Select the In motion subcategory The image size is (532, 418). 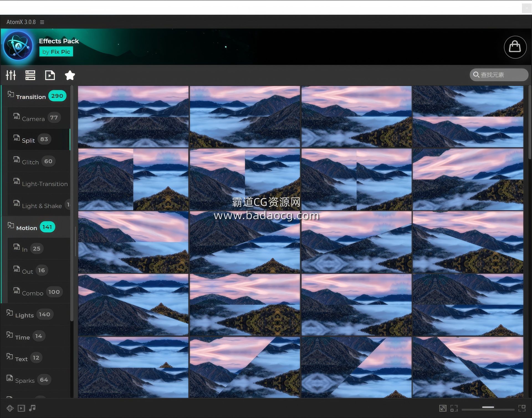coord(39,249)
